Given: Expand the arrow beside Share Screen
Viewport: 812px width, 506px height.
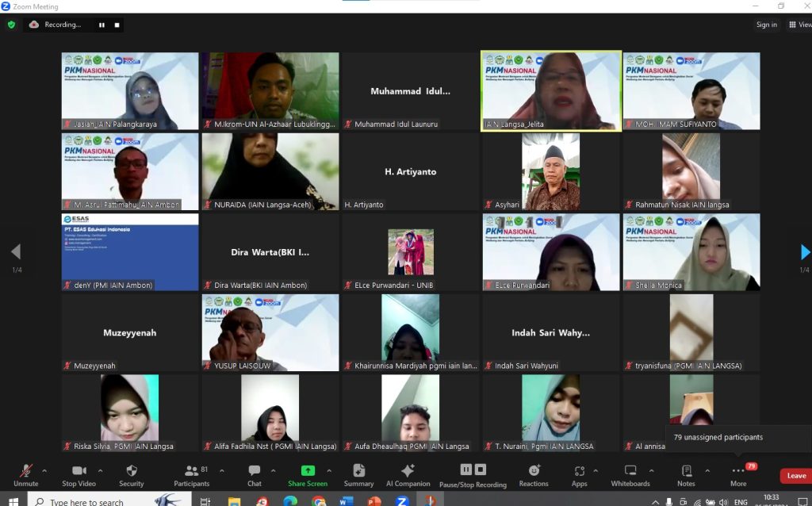Looking at the screenshot, I should tap(329, 470).
